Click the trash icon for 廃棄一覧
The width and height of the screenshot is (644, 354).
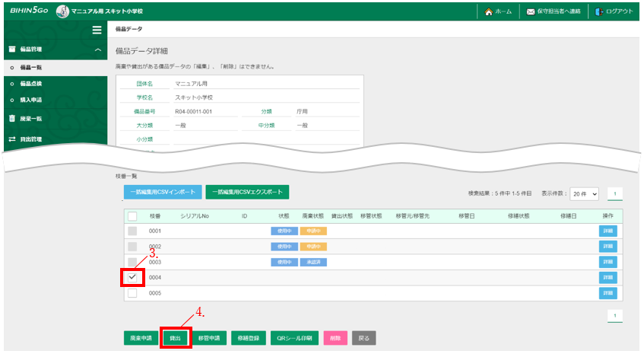point(12,119)
